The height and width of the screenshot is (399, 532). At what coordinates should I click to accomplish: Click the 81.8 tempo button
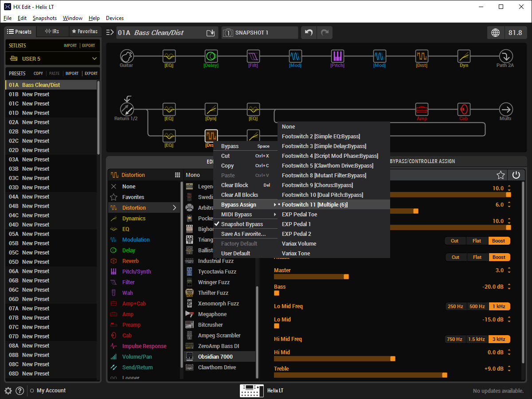[x=515, y=33]
